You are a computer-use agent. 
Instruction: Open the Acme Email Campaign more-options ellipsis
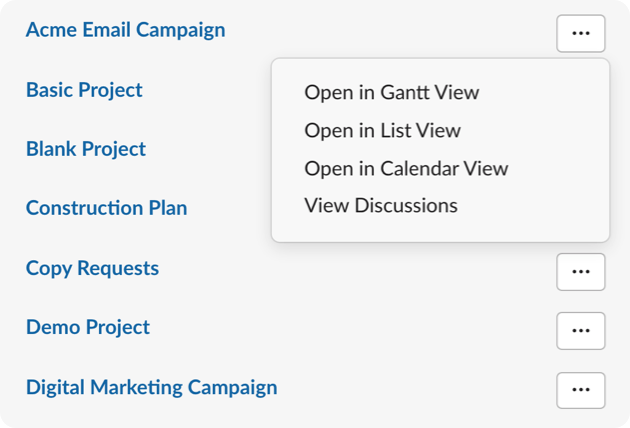click(x=581, y=33)
